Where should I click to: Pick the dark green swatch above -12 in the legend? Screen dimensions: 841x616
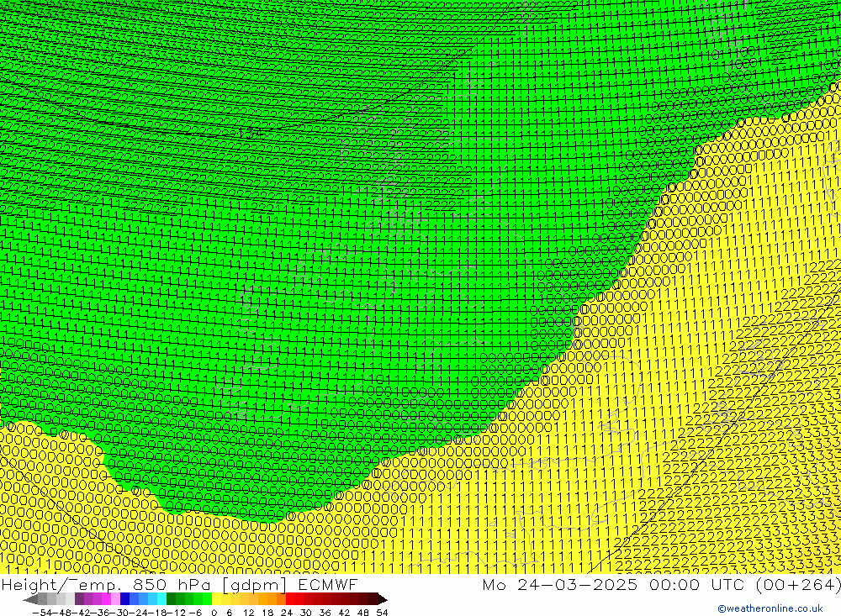[x=171, y=599]
